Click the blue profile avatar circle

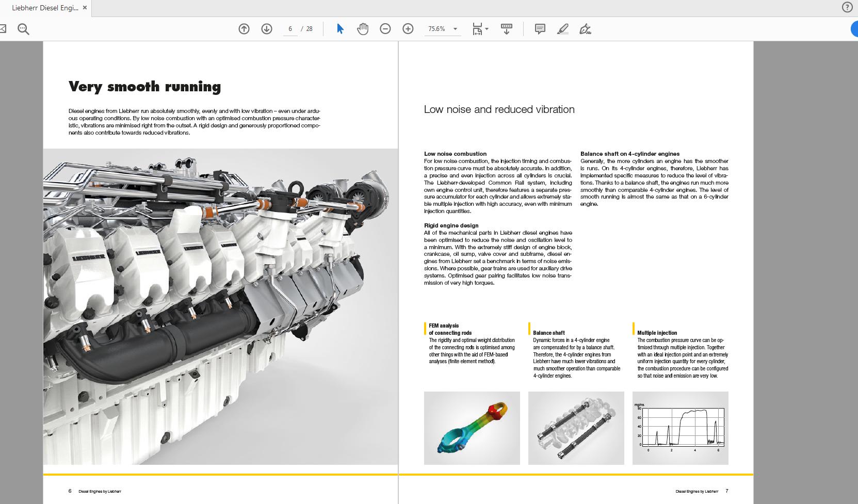pyautogui.click(x=855, y=29)
